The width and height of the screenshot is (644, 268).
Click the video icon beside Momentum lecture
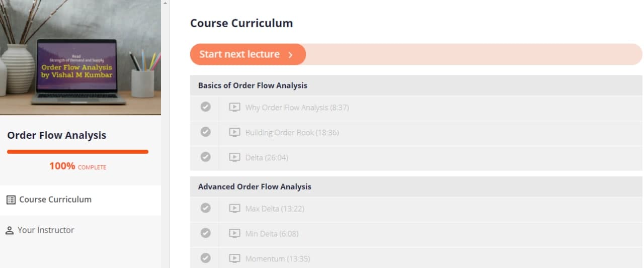point(234,258)
